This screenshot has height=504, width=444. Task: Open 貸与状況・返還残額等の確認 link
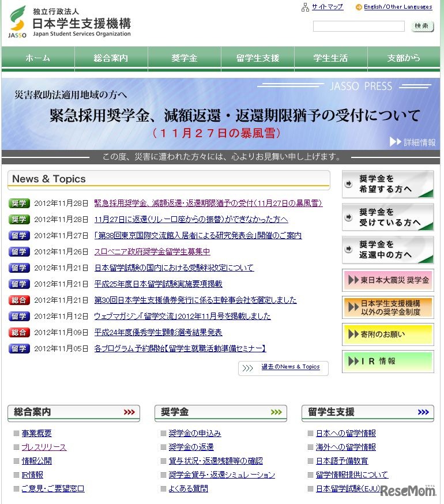[216, 461]
